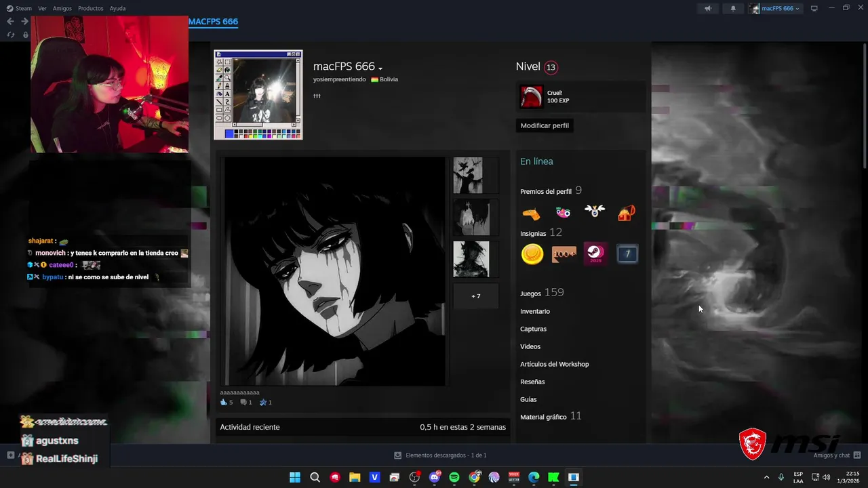868x488 pixels.
Task: Open the Juegos 159 link
Action: coord(542,293)
